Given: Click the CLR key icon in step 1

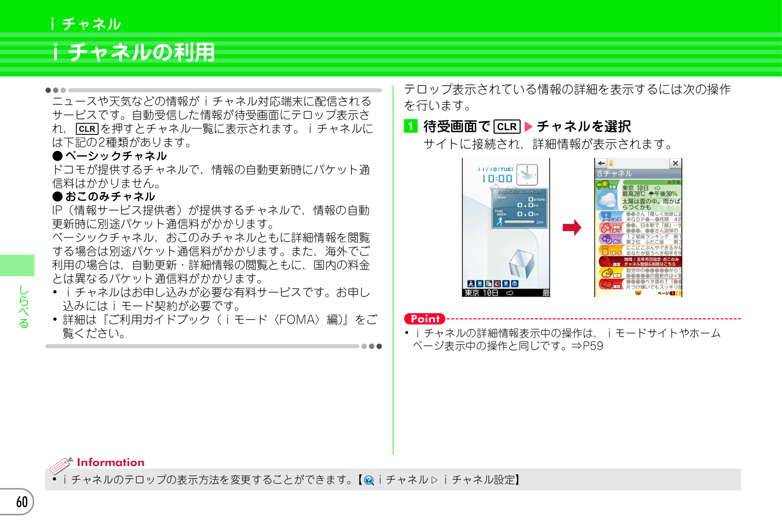Looking at the screenshot, I should click(507, 127).
